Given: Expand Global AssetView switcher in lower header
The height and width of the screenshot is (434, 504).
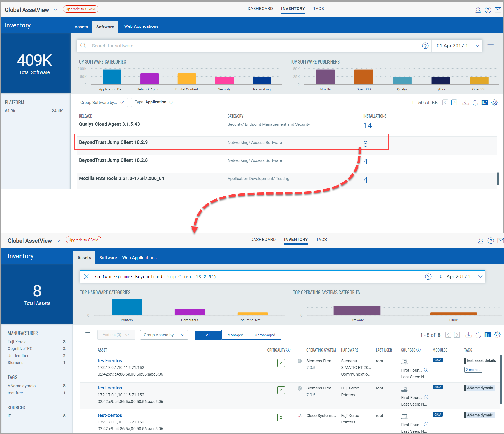Looking at the screenshot, I should tap(58, 241).
